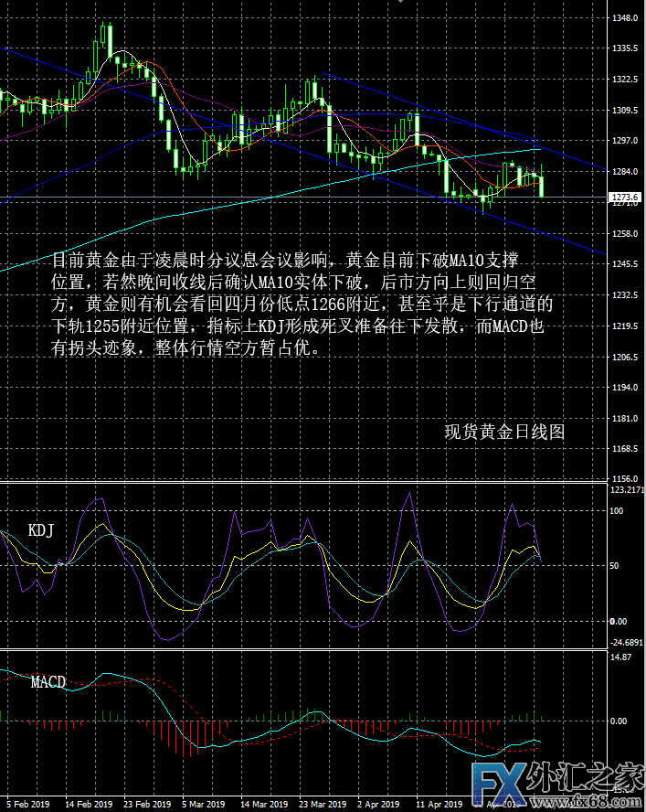Click the large red MACD histogram bars near 5 Mar
The width and height of the screenshot is (646, 812).
188,737
